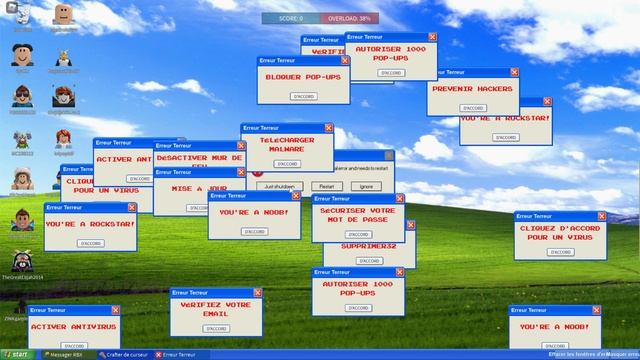
Task: Close the TELECHARGER MALWARE popup
Action: (329, 128)
